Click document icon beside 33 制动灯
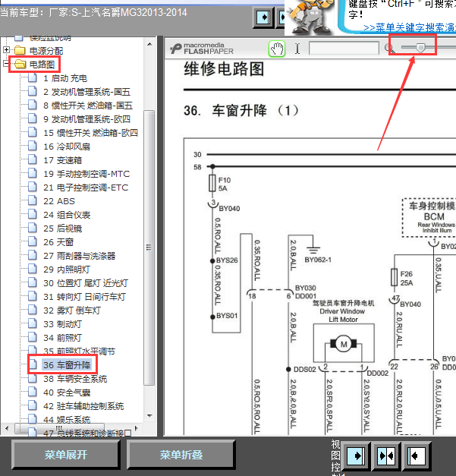Image resolution: width=456 pixels, height=476 pixels. coord(33,323)
